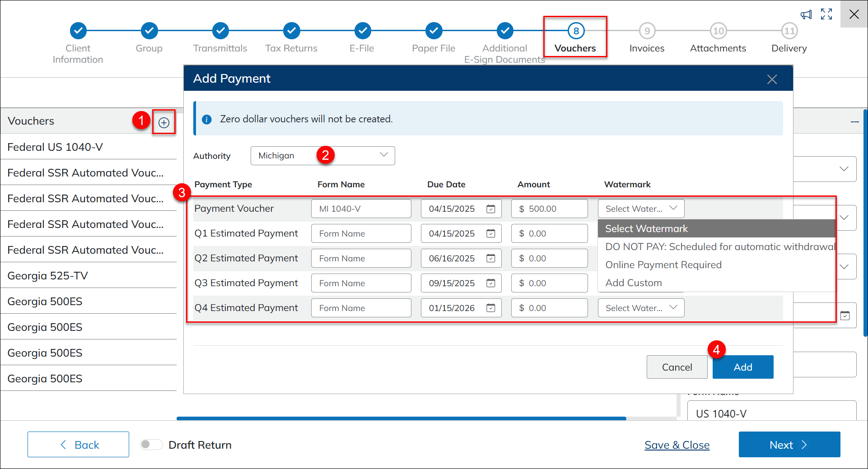Click the add voucher plus icon

pyautogui.click(x=164, y=123)
